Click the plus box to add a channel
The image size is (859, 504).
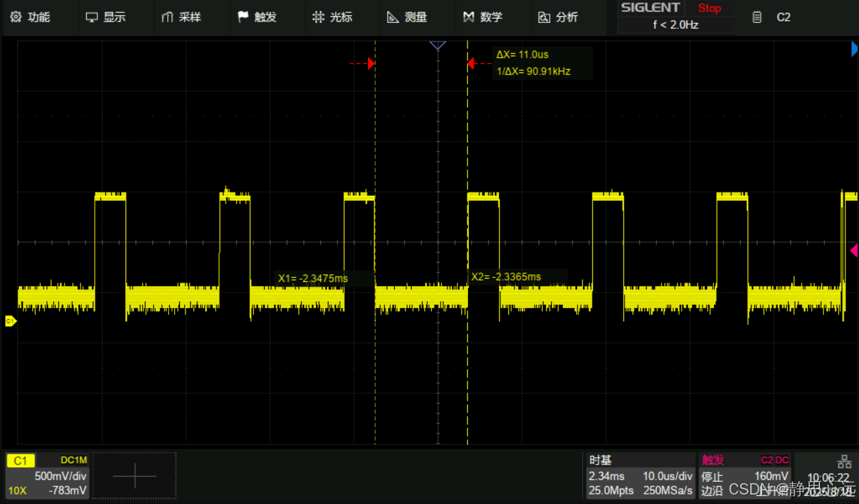coord(134,476)
